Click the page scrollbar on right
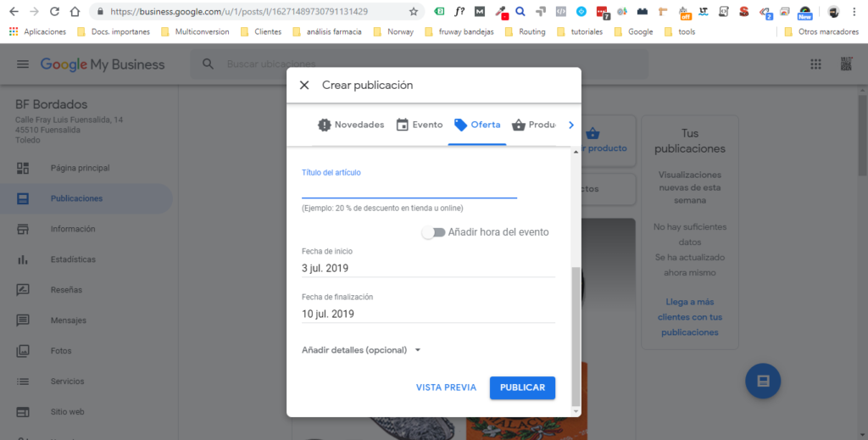This screenshot has height=440, width=868. [x=862, y=136]
